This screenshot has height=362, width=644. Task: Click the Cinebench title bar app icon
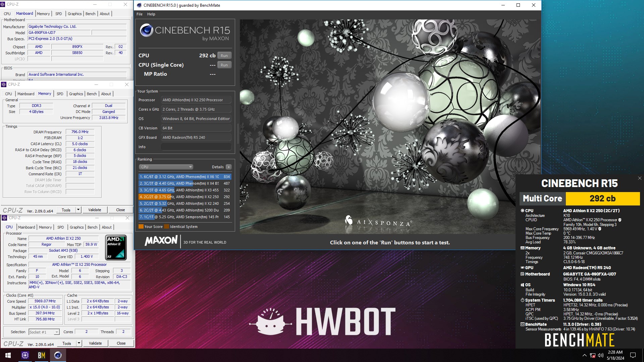click(139, 5)
